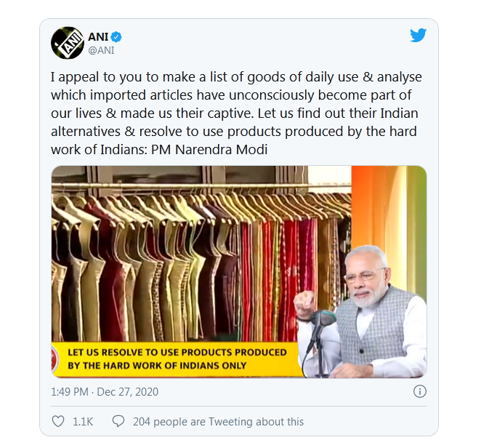The image size is (481, 448).
Task: Click "204 people are Tweeting about this"
Action: 218,422
